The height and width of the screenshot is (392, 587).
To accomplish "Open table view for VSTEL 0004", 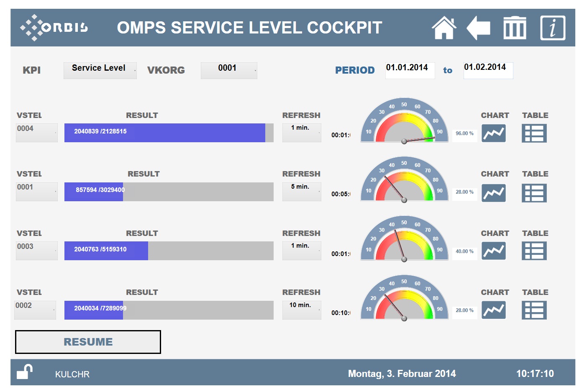I will coord(534,133).
